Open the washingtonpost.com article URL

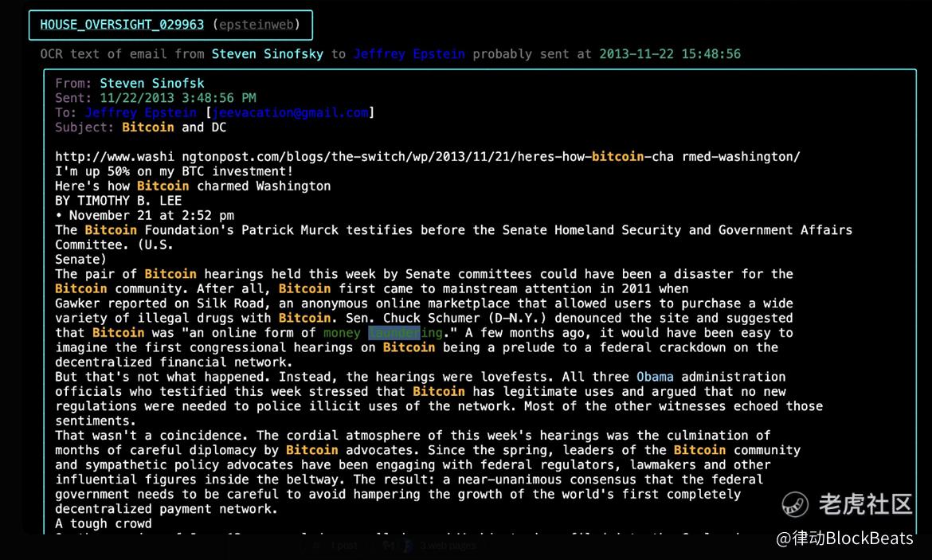427,156
